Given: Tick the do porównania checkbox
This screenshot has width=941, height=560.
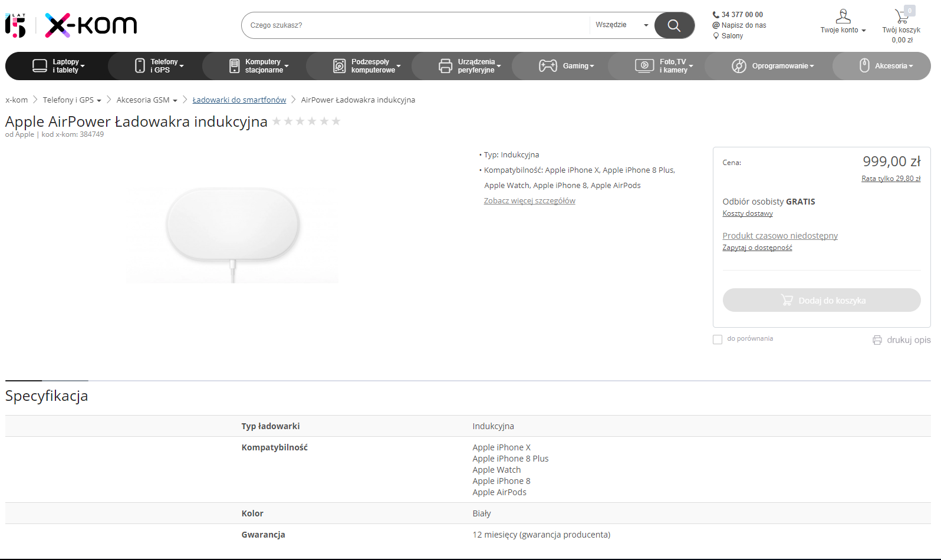Looking at the screenshot, I should [718, 340].
